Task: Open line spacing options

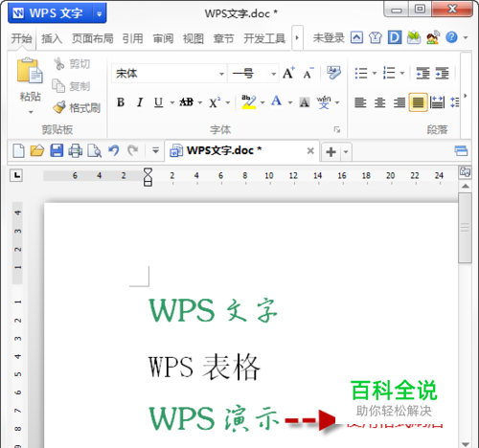Action: pos(455,102)
